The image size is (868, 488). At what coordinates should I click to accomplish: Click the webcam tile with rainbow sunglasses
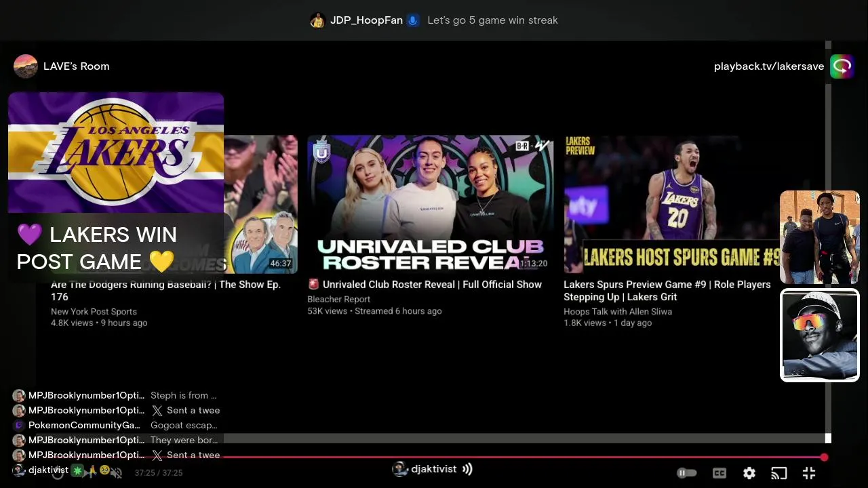[x=820, y=335]
